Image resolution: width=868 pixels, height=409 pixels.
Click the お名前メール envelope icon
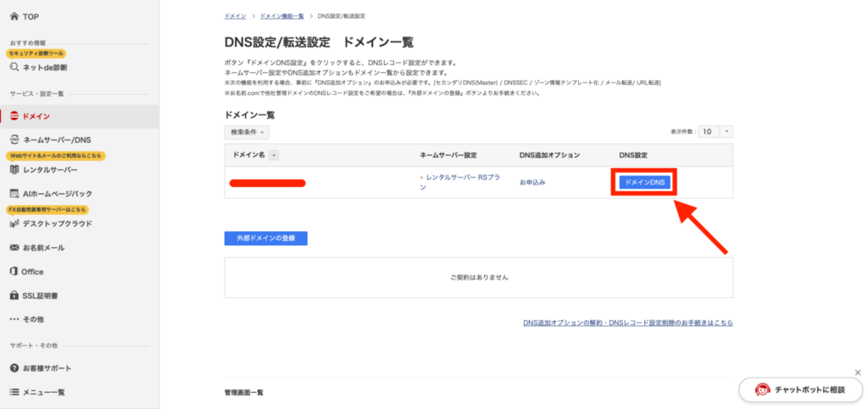14,248
